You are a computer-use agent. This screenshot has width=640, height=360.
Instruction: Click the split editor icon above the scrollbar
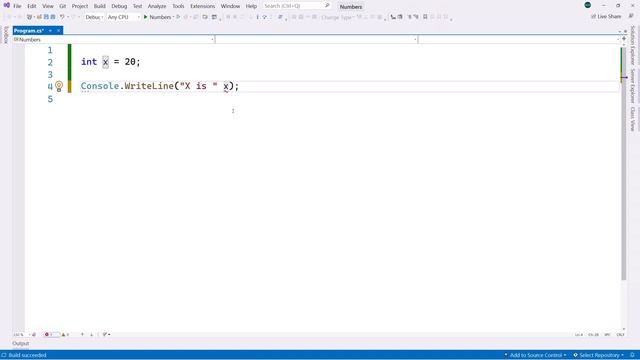pos(624,39)
